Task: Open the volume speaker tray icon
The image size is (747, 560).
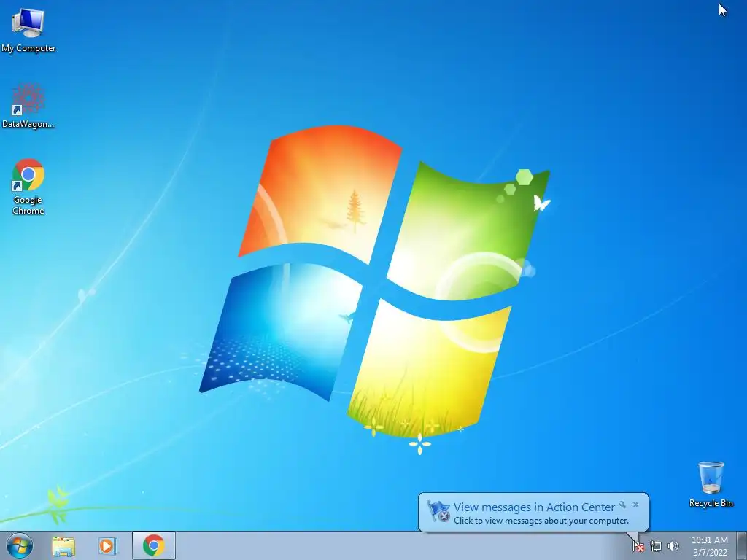Action: click(x=673, y=546)
